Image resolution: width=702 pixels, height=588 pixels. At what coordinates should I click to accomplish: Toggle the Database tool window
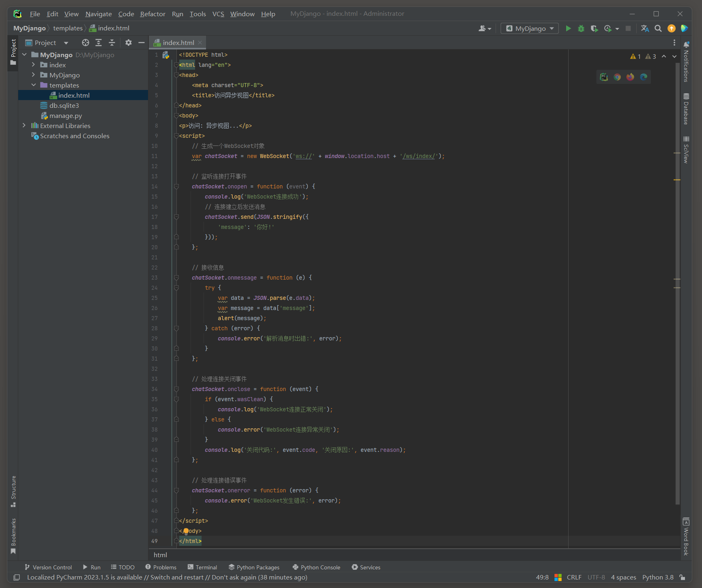point(686,109)
